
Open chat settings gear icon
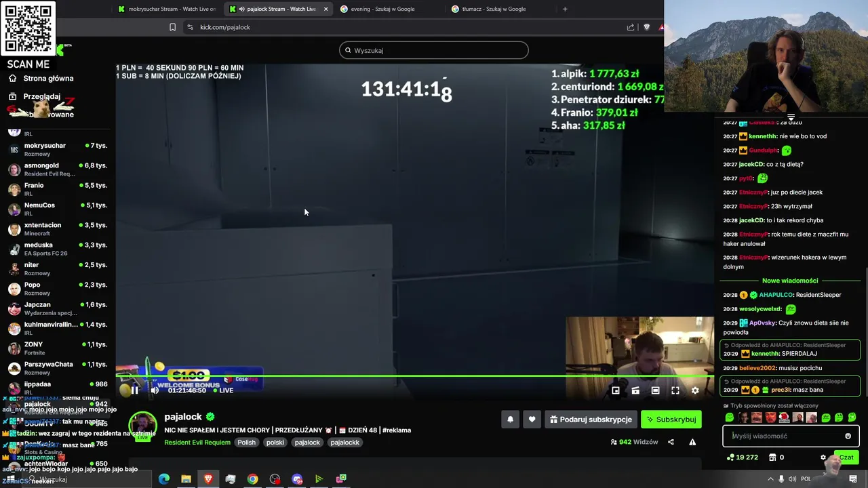(823, 457)
